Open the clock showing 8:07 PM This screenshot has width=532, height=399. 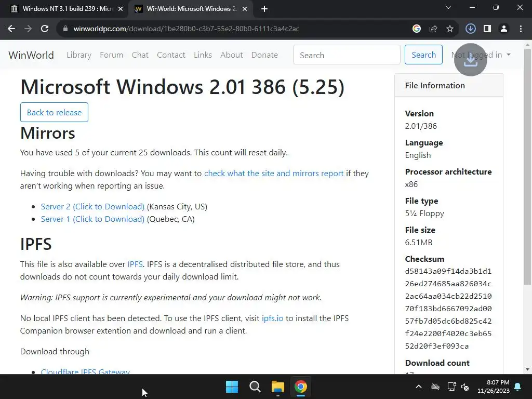494,387
